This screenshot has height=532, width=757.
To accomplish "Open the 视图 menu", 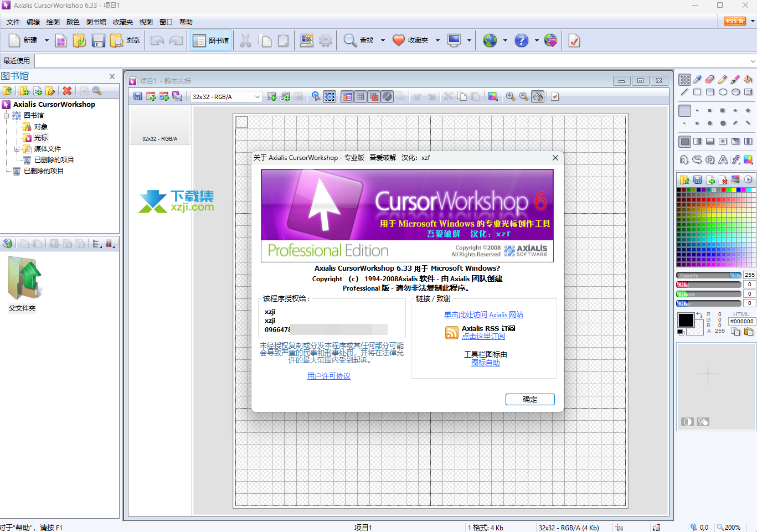I will (146, 22).
